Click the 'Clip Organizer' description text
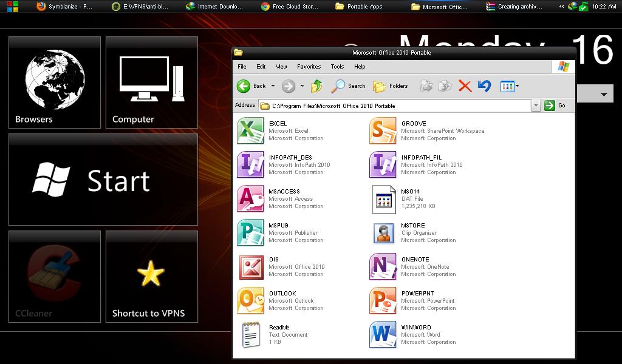 (419, 233)
